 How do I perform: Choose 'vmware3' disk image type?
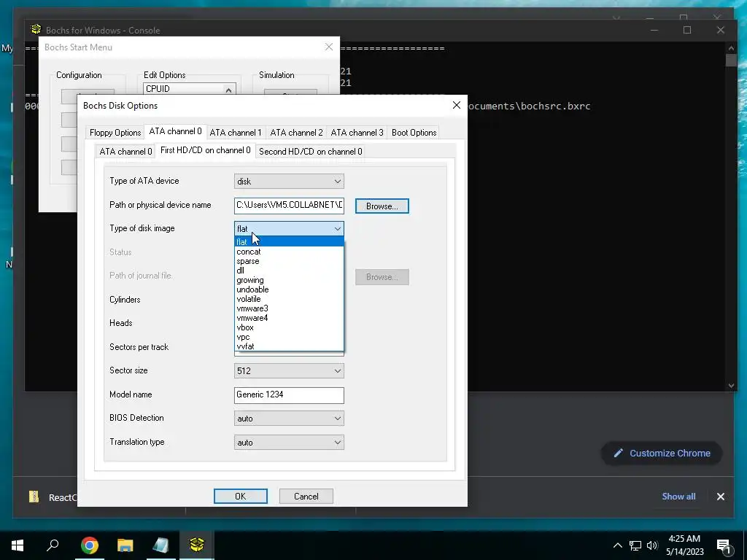(x=289, y=308)
